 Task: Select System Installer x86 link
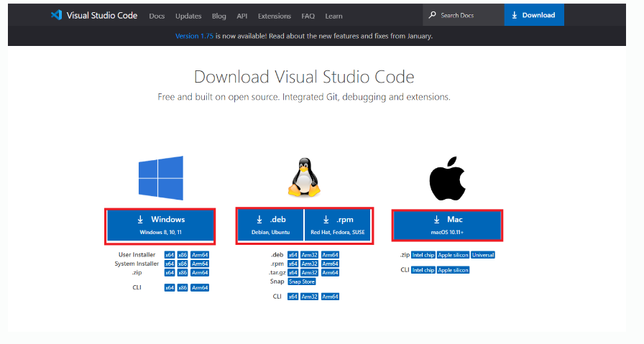pyautogui.click(x=183, y=264)
